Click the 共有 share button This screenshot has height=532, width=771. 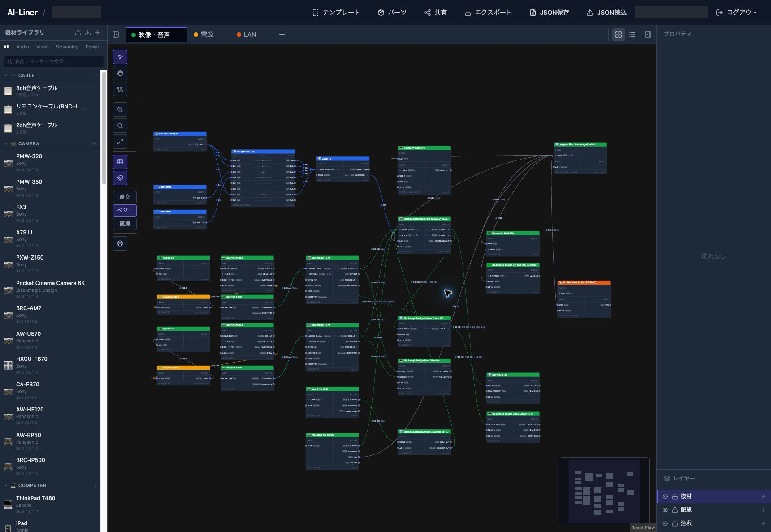(436, 13)
